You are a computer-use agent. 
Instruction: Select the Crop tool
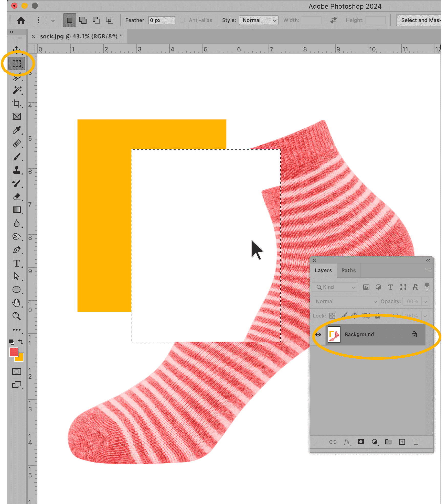(17, 103)
